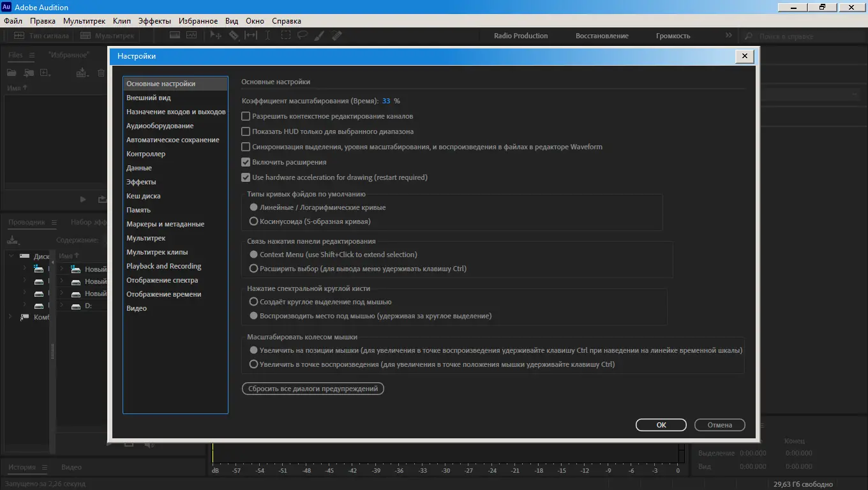Image resolution: width=868 pixels, height=490 pixels.
Task: Confirm settings with OK button
Action: coord(661,425)
